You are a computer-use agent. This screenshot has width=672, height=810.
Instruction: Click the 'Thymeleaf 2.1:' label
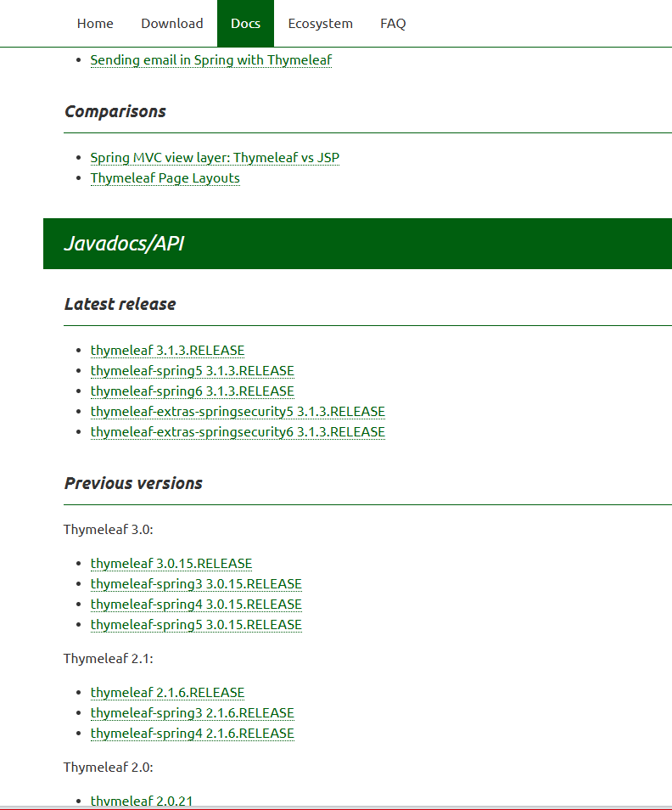tap(109, 659)
